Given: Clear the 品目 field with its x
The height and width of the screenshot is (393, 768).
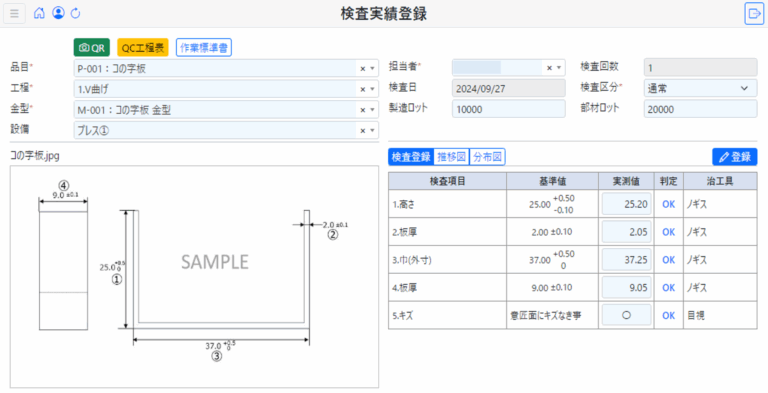Looking at the screenshot, I should (x=363, y=69).
